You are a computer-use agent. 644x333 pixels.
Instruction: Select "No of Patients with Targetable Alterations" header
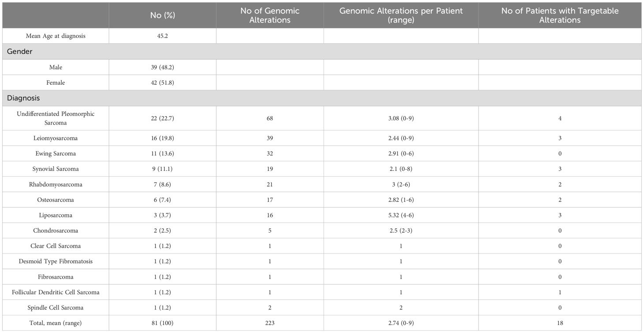(559, 15)
